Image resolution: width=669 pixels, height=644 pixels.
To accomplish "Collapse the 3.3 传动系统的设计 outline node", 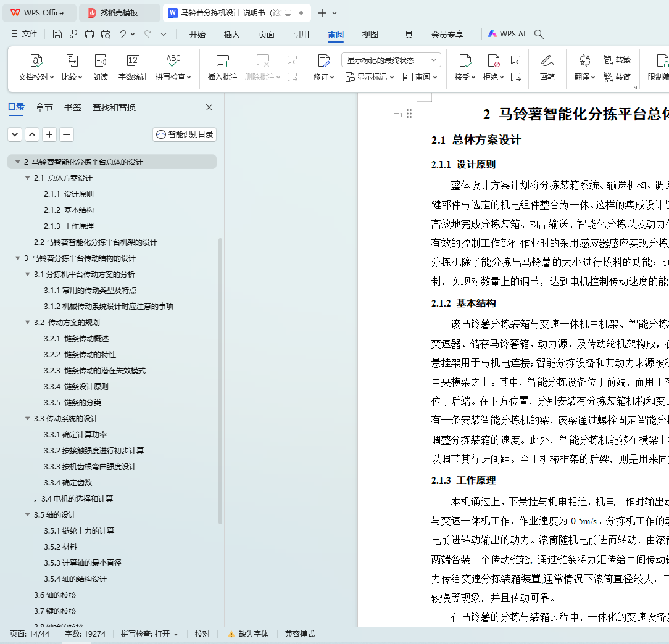I will (x=27, y=419).
